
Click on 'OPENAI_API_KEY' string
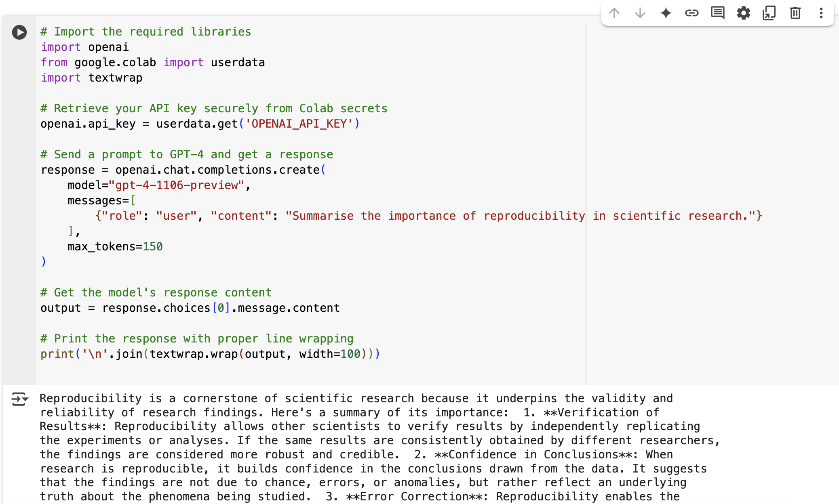(299, 124)
